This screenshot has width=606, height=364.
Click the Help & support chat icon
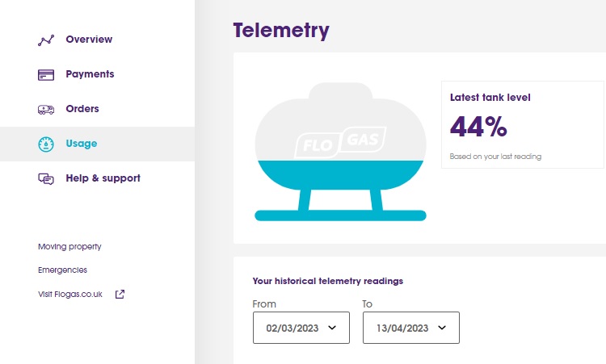(x=46, y=179)
